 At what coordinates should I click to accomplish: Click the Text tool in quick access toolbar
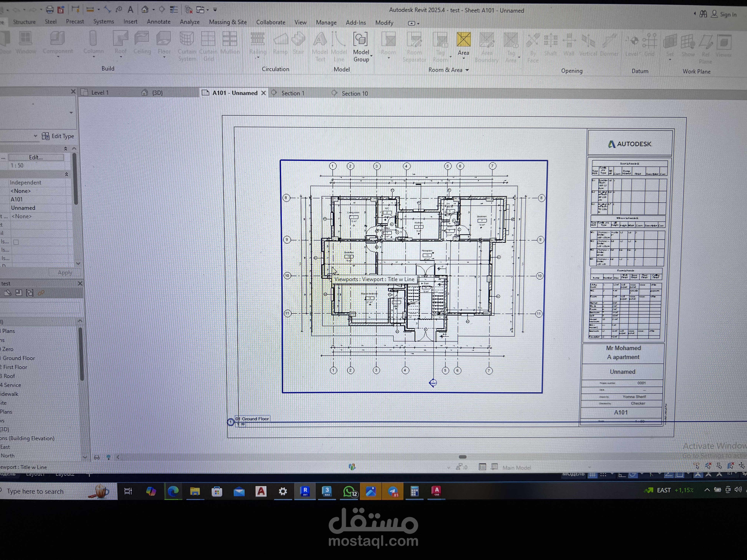point(130,9)
